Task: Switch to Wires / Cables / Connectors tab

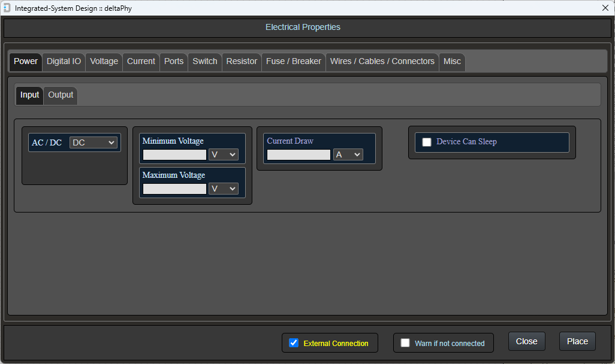Action: click(382, 61)
